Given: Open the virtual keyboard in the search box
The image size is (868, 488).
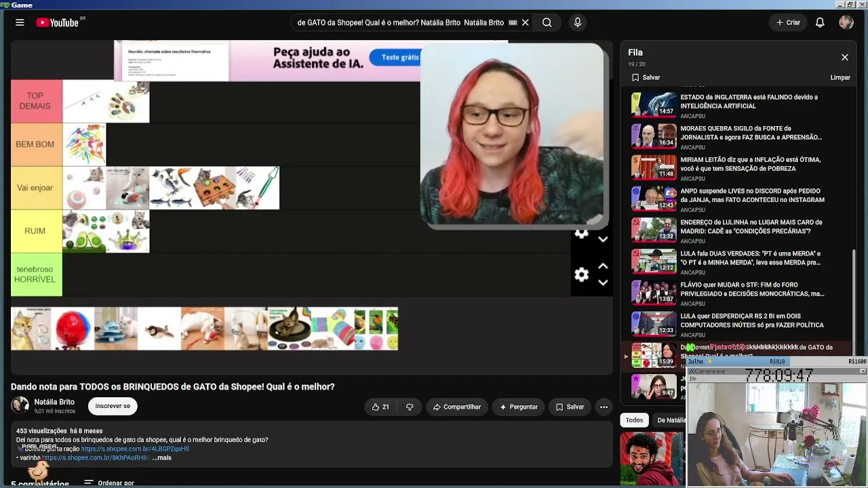Looking at the screenshot, I should click(x=513, y=22).
